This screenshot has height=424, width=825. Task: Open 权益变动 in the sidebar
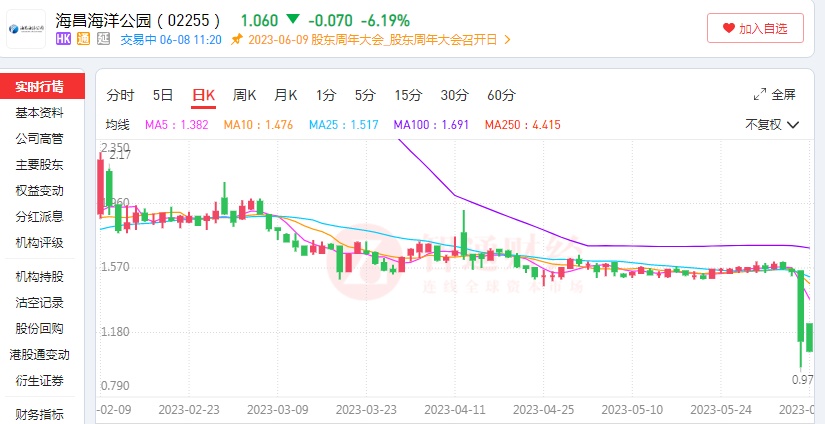tap(39, 190)
